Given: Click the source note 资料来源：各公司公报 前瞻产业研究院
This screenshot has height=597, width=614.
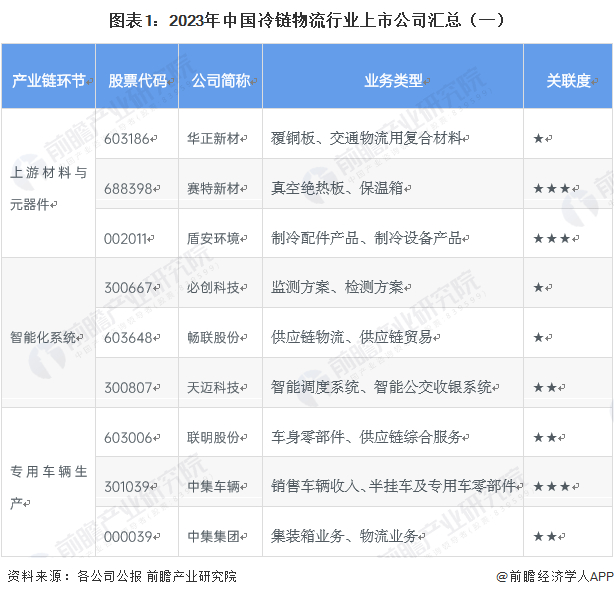Looking at the screenshot, I should [122, 576].
